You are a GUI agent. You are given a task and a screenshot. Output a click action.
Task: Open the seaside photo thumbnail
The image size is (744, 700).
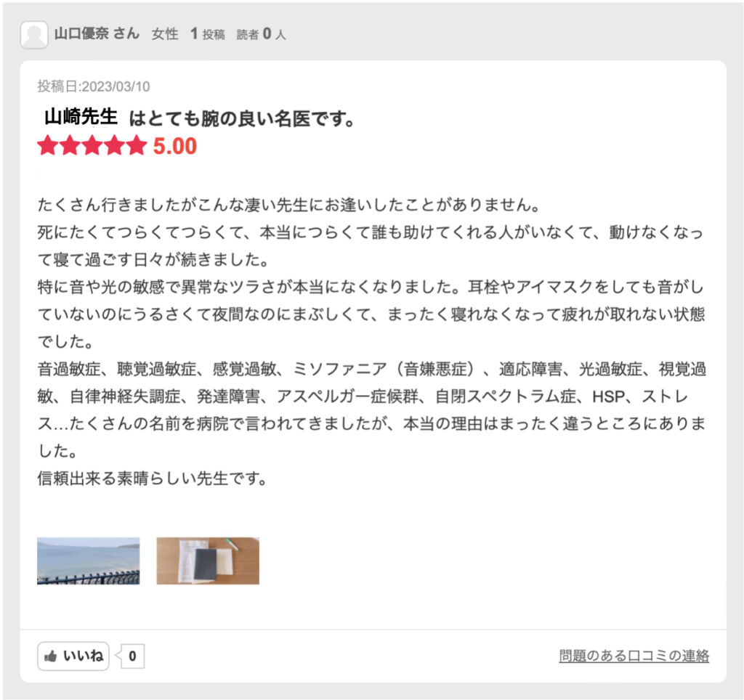(x=88, y=561)
